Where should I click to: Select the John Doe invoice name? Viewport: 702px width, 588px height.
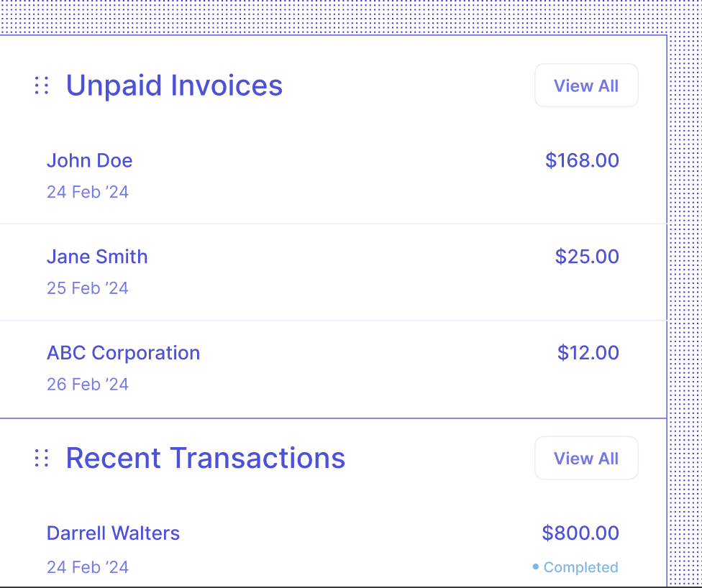[x=90, y=160]
